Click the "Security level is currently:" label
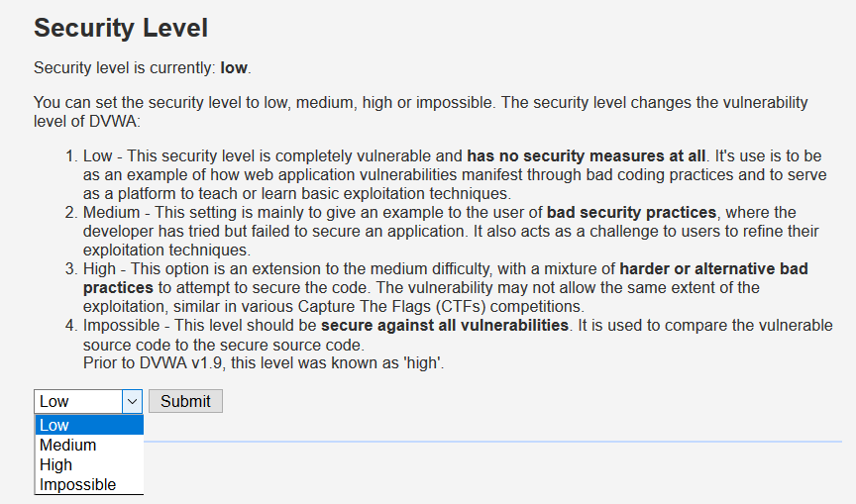Screen dimensions: 856x504 [x=125, y=67]
